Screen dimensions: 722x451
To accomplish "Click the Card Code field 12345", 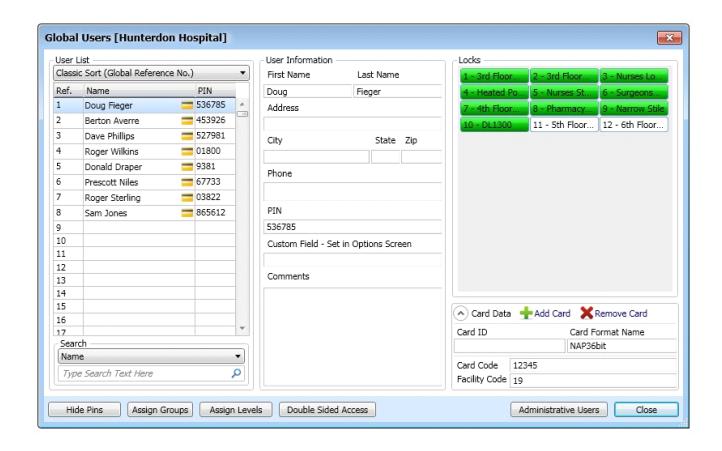I will [593, 365].
